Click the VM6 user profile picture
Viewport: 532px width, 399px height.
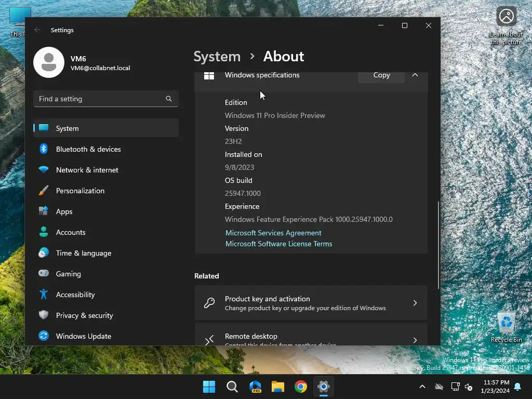point(49,62)
